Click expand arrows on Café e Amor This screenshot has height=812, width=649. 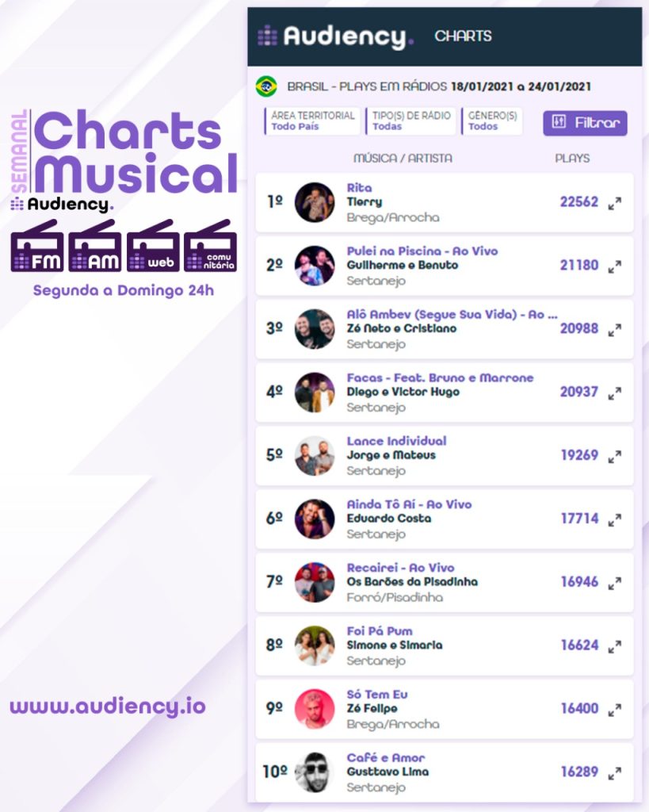coord(614,773)
